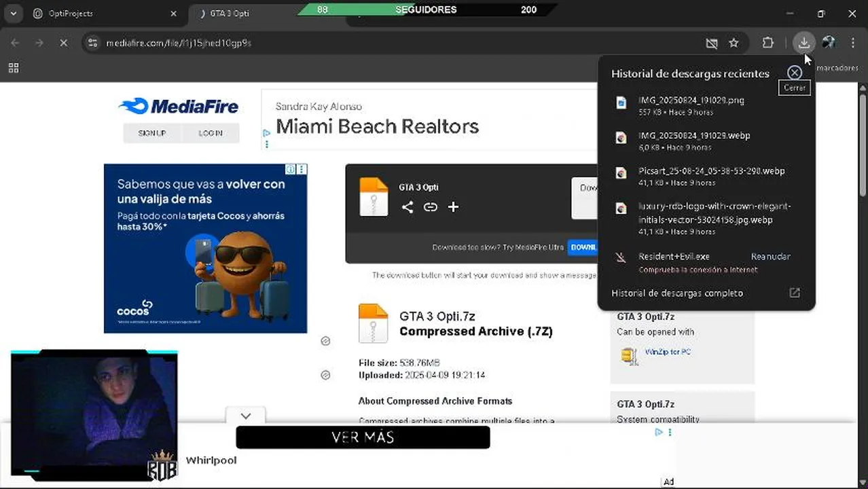Collapse the bottom ad using chevron
The height and width of the screenshot is (489, 868).
246,416
